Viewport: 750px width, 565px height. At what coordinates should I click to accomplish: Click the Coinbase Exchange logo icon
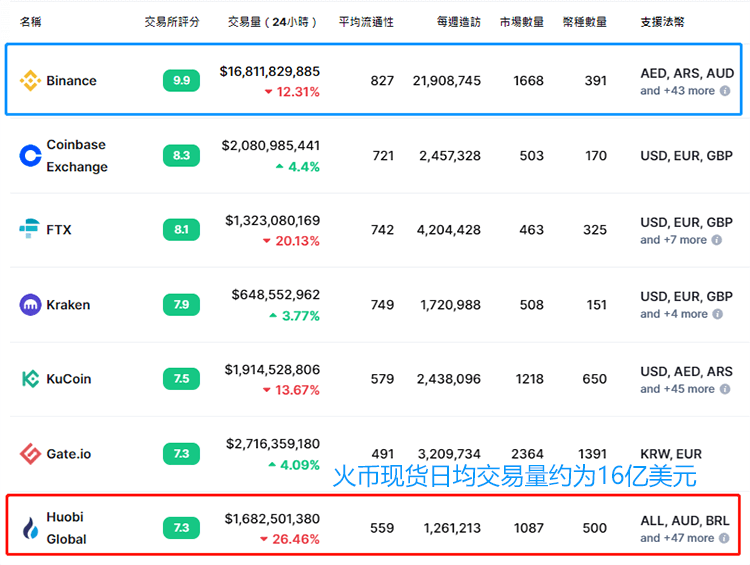[30, 155]
